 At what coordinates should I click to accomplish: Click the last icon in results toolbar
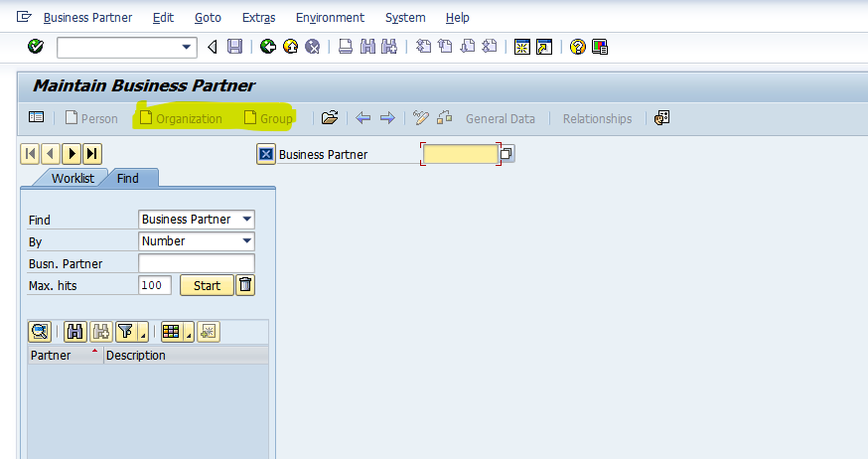[x=209, y=332]
